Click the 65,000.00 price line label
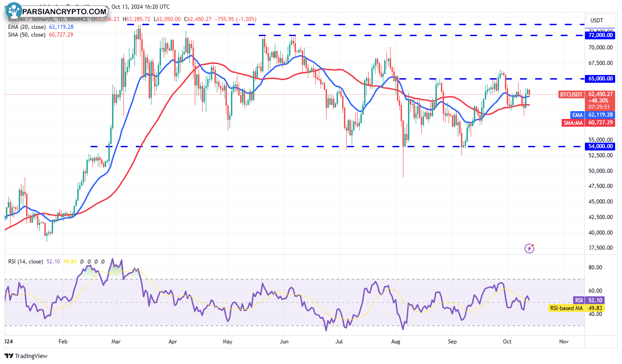 point(601,79)
